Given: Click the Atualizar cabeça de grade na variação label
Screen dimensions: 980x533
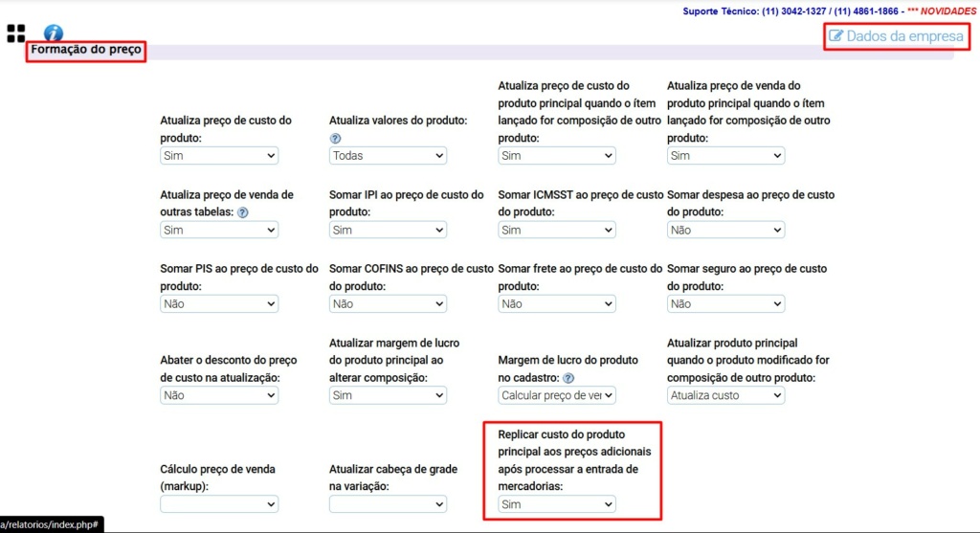Looking at the screenshot, I should coord(393,478).
